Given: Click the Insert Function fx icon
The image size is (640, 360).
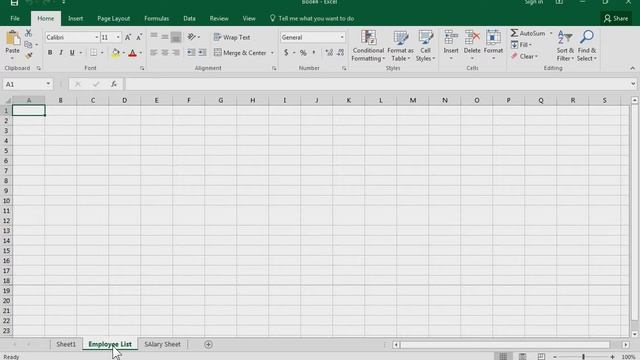Looking at the screenshot, I should point(113,84).
